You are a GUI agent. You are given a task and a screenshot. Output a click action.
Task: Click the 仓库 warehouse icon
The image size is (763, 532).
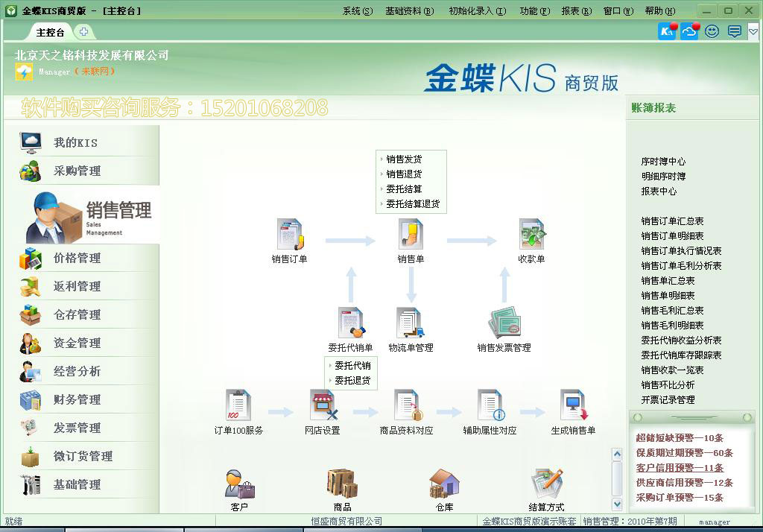pos(443,482)
